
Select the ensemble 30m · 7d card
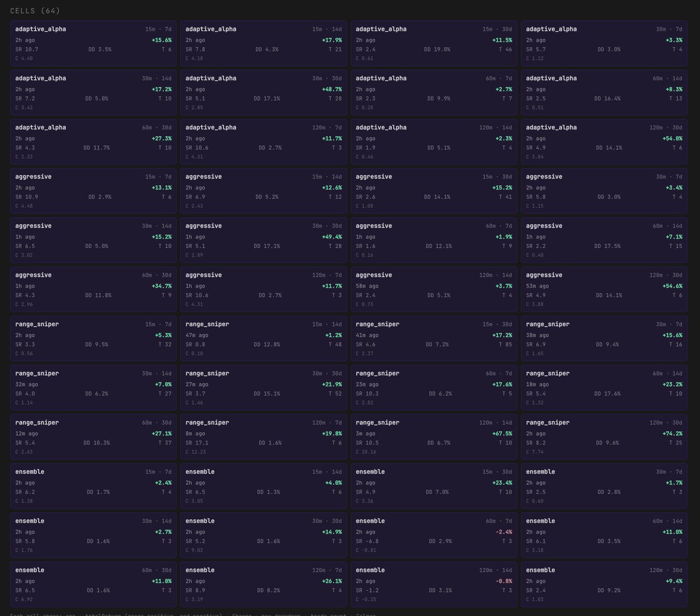(x=604, y=486)
